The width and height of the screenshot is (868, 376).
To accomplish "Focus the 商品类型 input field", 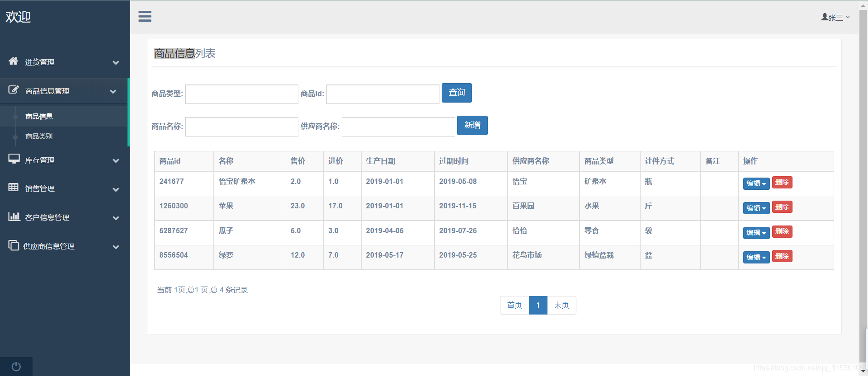I will (x=242, y=94).
